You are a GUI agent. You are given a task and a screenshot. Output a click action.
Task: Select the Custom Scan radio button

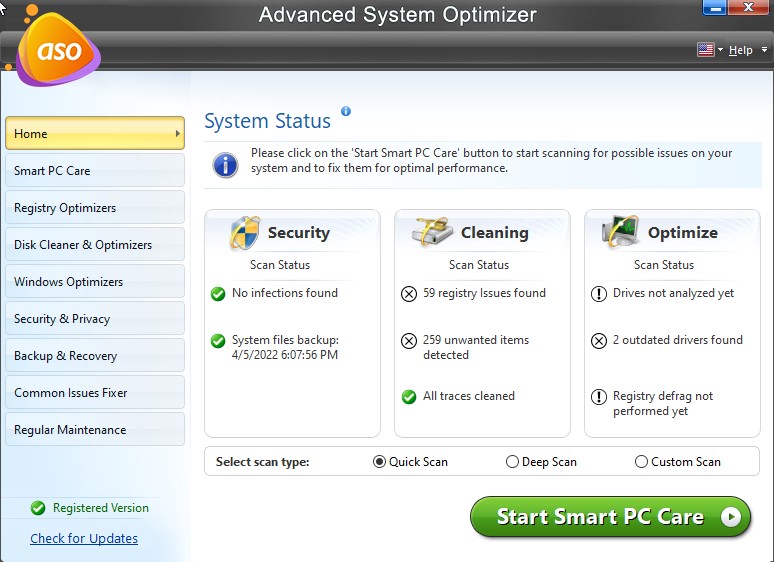coord(641,461)
